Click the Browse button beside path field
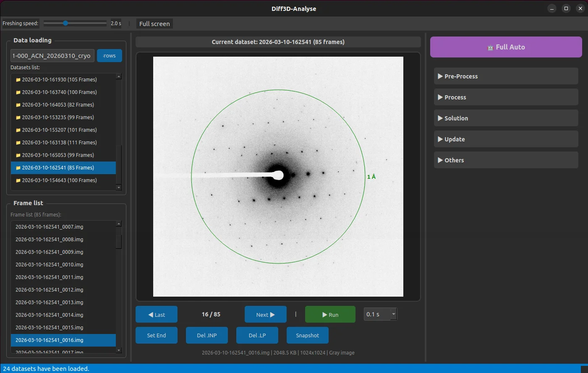The width and height of the screenshot is (588, 373). 109,55
